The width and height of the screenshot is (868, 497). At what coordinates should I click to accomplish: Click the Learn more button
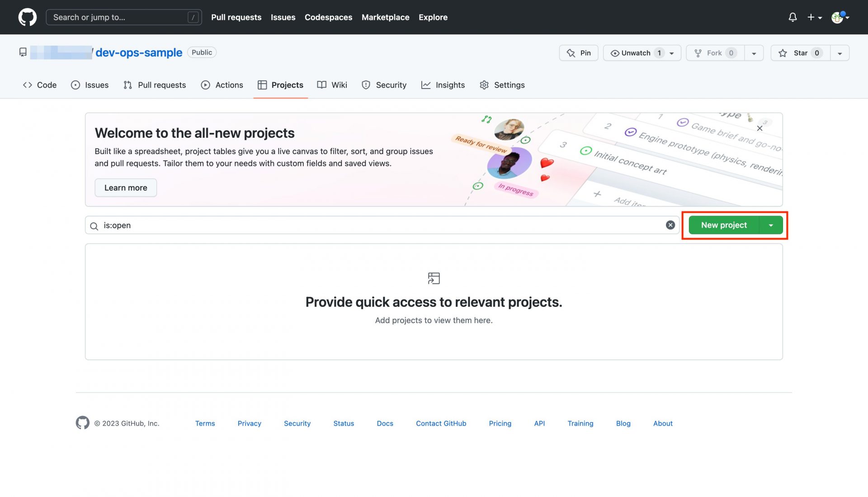pyautogui.click(x=126, y=188)
